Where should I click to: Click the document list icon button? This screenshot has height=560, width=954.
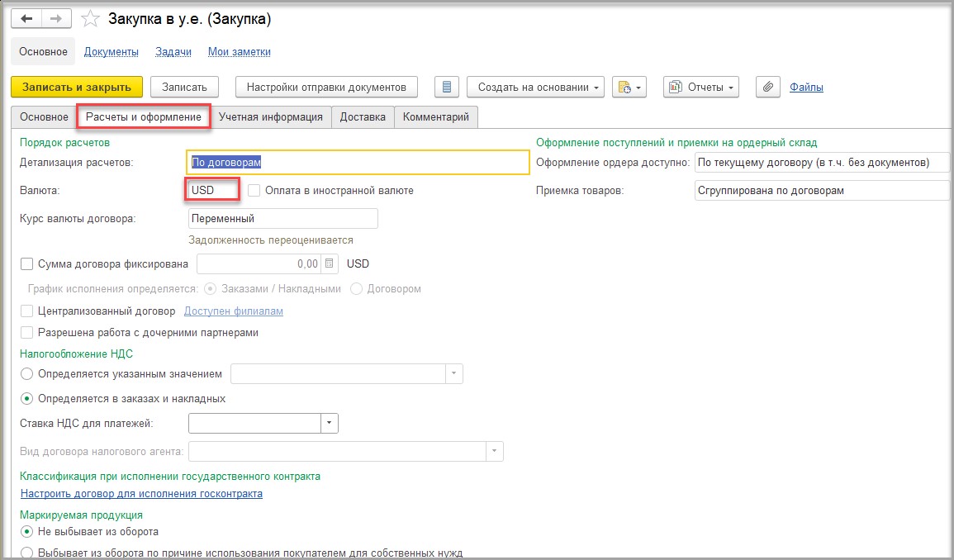(447, 87)
